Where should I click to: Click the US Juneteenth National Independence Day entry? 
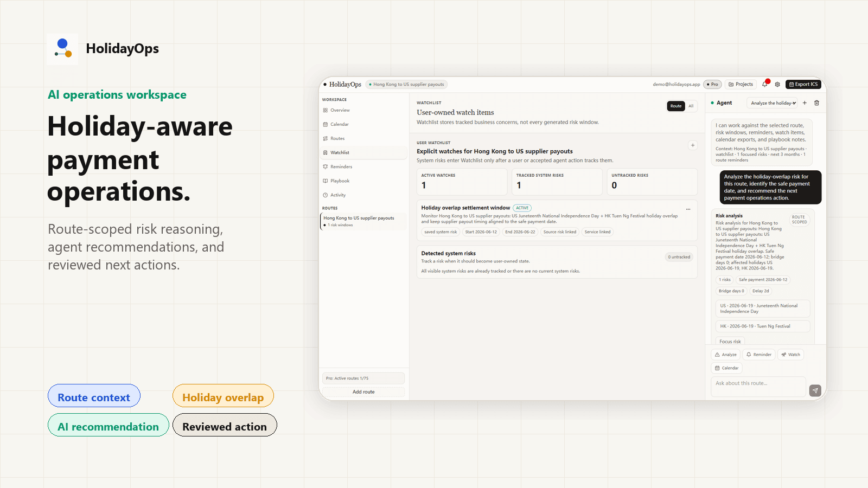(763, 309)
